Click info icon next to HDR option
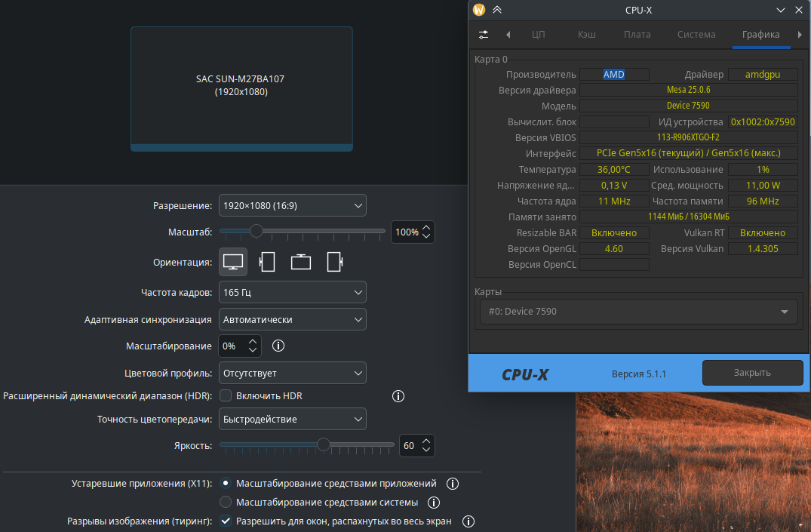The image size is (811, 532). (x=398, y=396)
